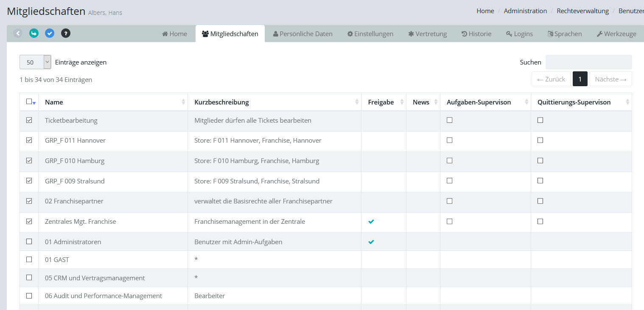
Task: Tick Aufgaben-Supervison for GRP_F 010 Hamburg
Action: [x=450, y=161]
